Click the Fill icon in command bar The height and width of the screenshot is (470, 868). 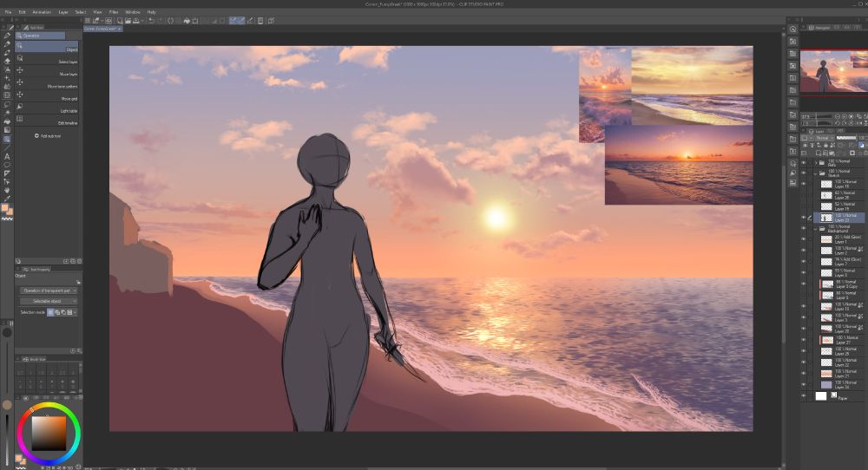coord(187,21)
